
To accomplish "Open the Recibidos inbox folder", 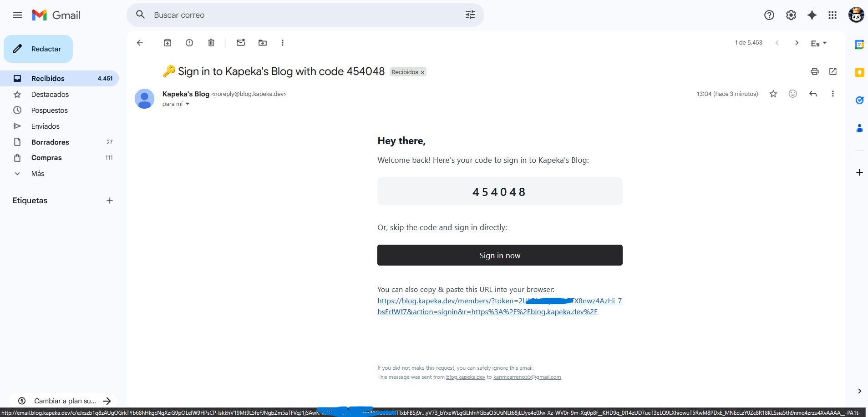I will click(59, 79).
